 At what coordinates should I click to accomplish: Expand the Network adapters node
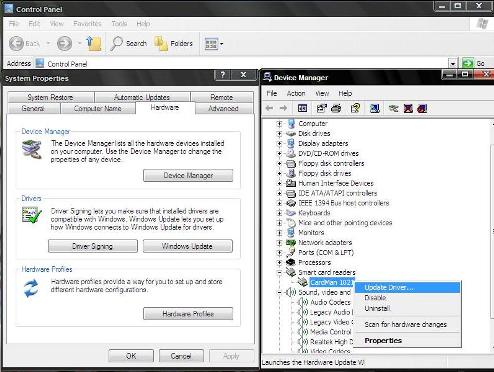click(279, 243)
